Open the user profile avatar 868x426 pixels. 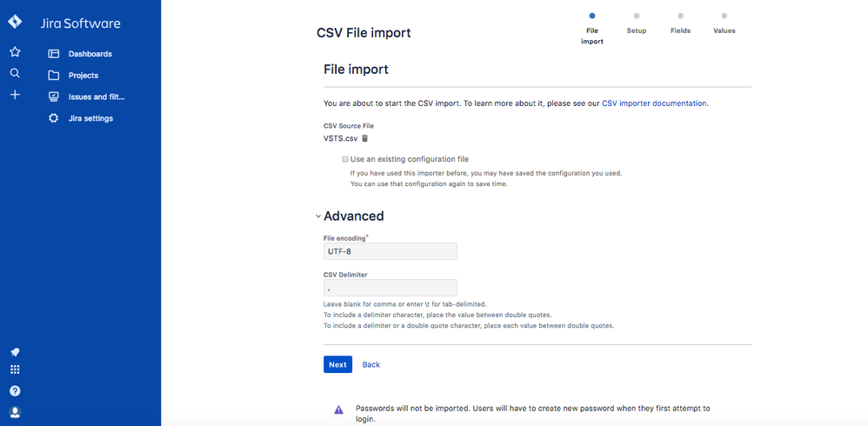pos(15,412)
